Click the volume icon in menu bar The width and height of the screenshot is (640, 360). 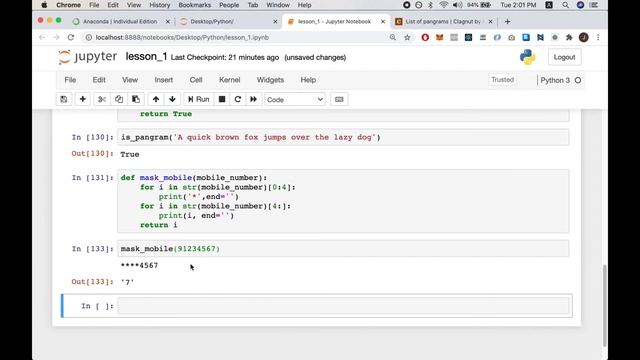pyautogui.click(x=457, y=5)
